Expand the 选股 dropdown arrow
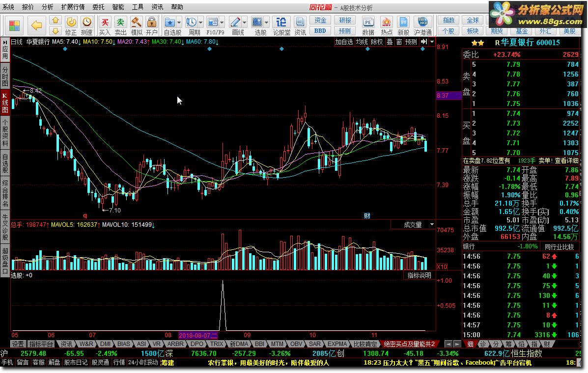 tap(266, 23)
